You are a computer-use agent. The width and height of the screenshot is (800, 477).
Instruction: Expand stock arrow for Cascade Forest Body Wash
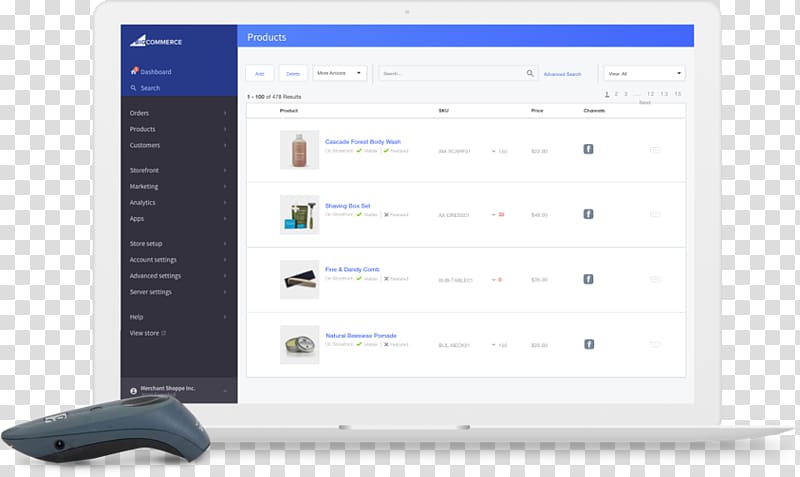(493, 152)
